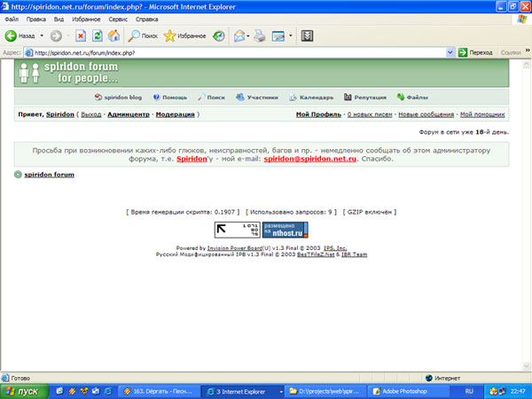Click the vertical scrollbar down arrow
The image size is (532, 399).
pyautogui.click(x=527, y=366)
